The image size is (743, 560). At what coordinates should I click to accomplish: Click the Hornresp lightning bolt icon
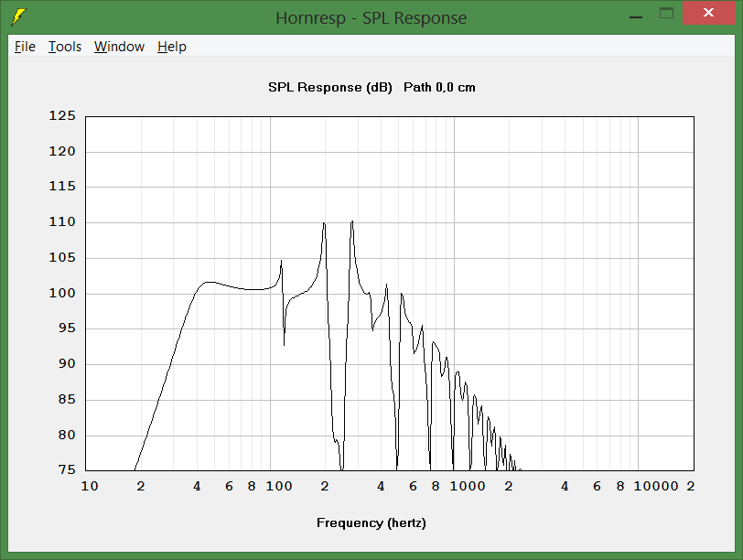[18, 17]
